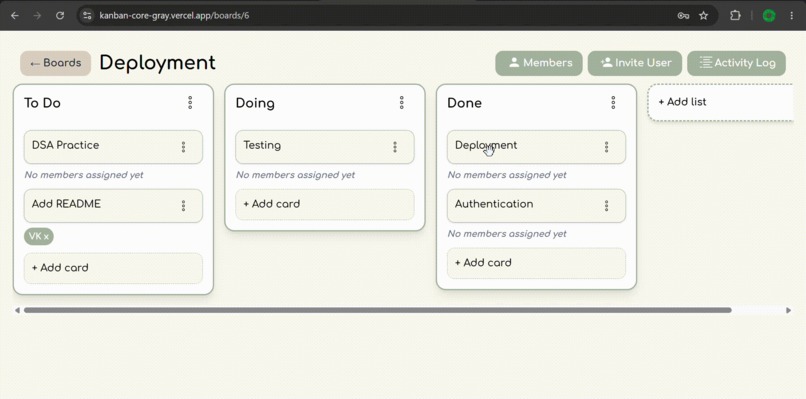Add card to Doing list
This screenshot has width=806, height=399.
coord(325,204)
